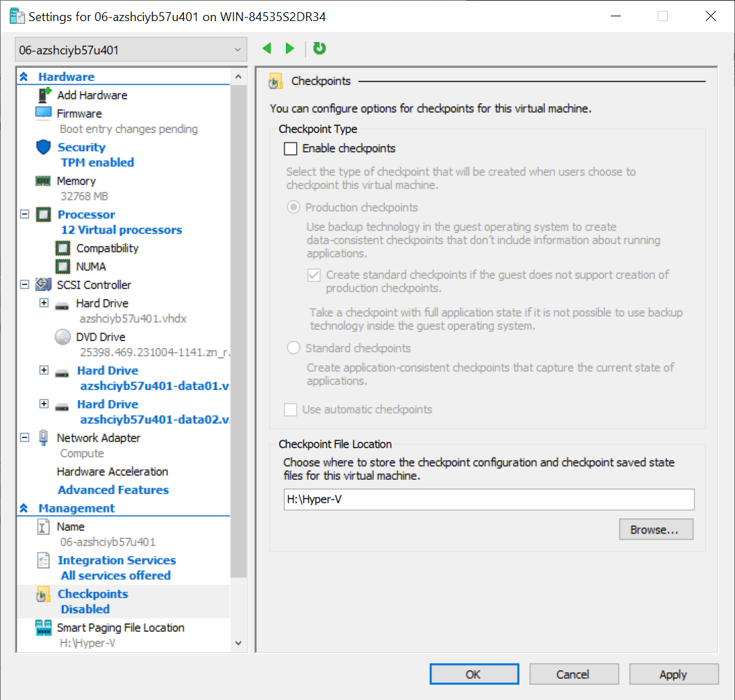Click the '06-azshciyb57u401' name value
This screenshot has height=700, width=735.
[108, 542]
